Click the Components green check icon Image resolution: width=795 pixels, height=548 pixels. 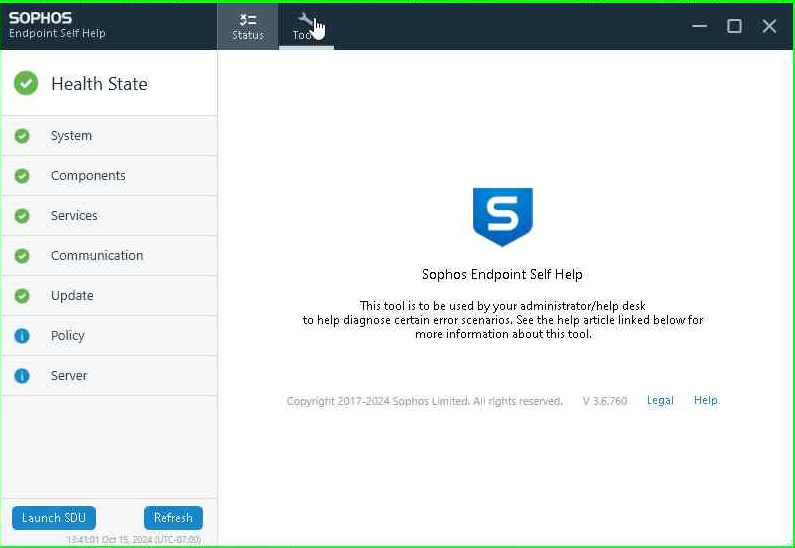pyautogui.click(x=22, y=176)
